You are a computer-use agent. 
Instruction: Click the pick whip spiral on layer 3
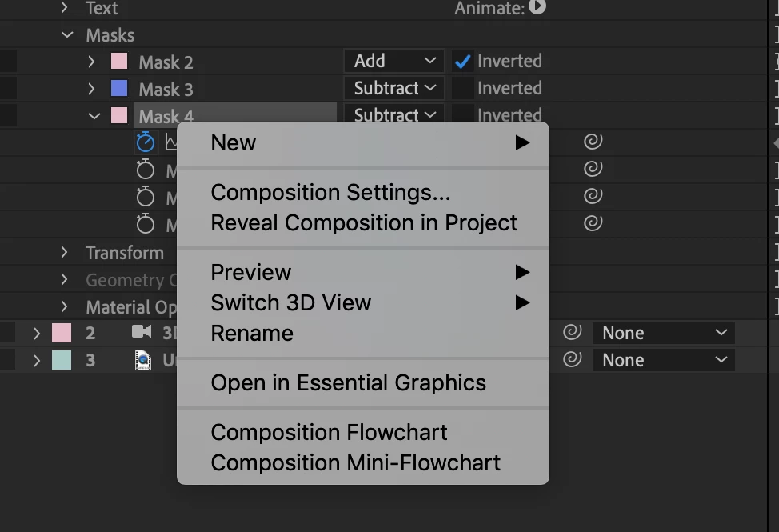571,360
